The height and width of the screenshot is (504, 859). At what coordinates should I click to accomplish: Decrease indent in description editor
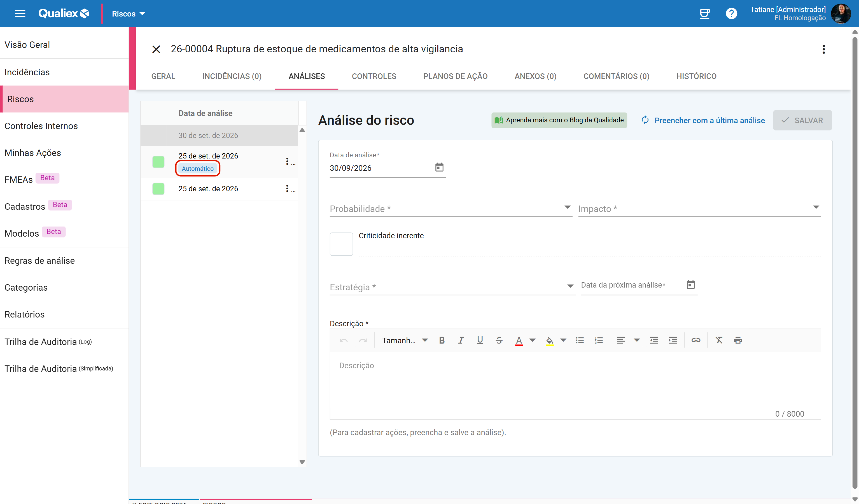tap(654, 340)
